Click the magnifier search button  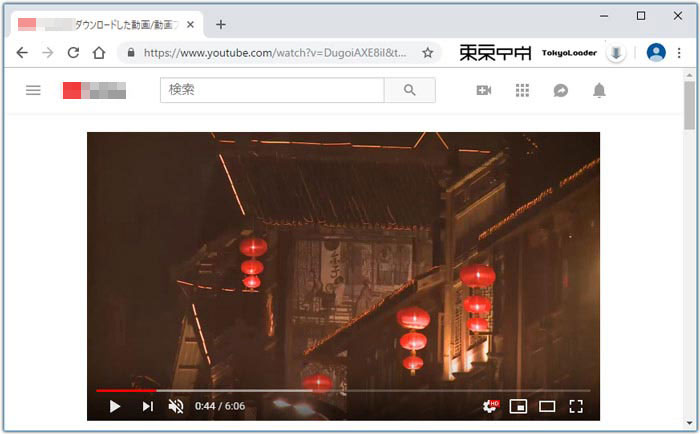tap(409, 90)
